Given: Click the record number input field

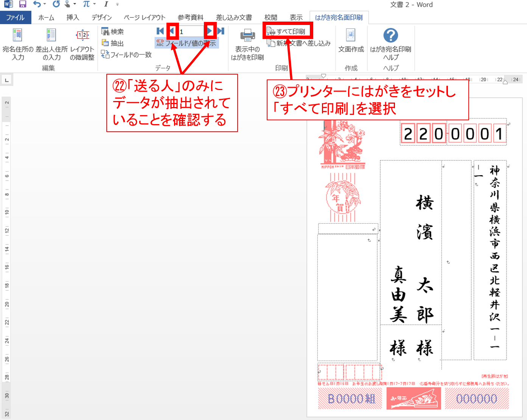Looking at the screenshot, I should (x=191, y=31).
